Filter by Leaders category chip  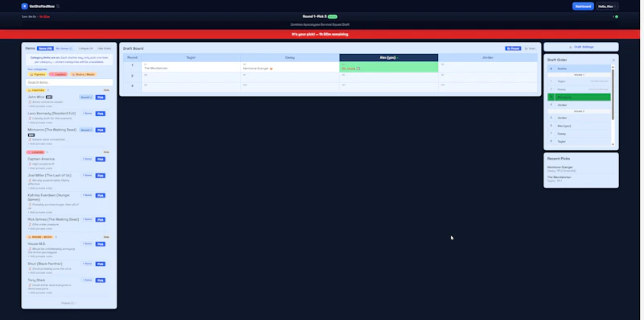[58, 74]
